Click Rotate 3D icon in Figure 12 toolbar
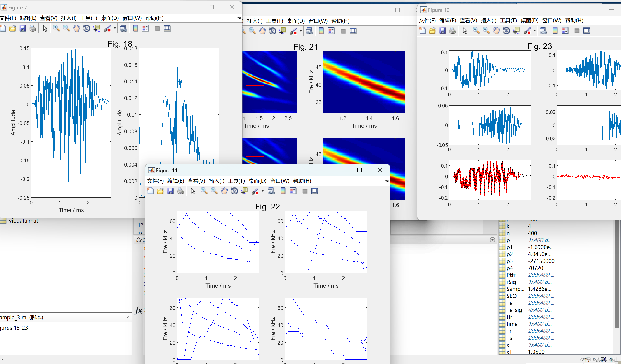This screenshot has height=364, width=621. (506, 31)
